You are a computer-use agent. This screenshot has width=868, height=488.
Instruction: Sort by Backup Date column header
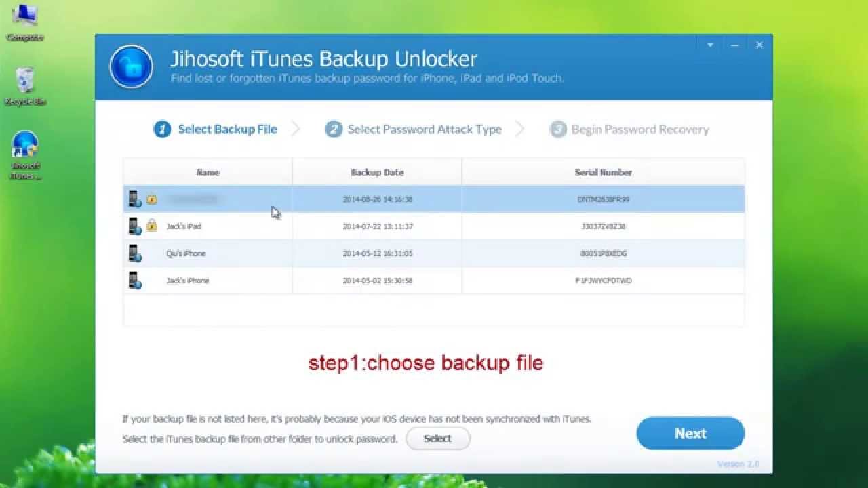click(377, 172)
